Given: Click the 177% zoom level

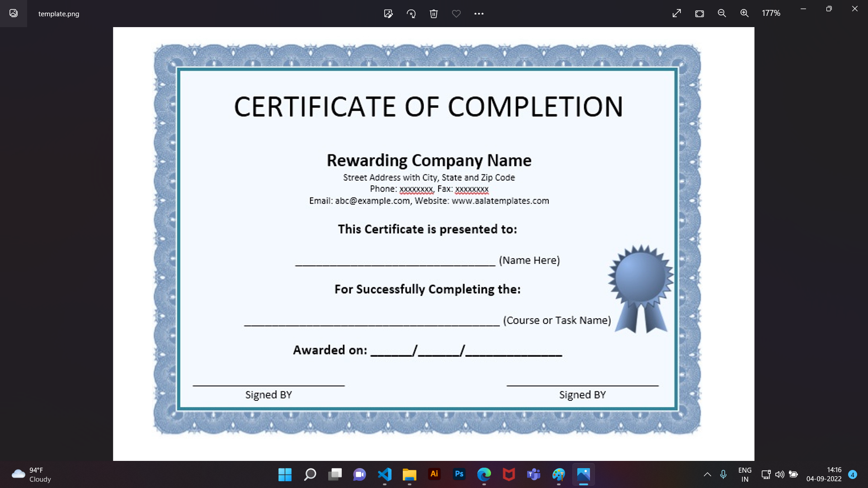Looking at the screenshot, I should click(771, 14).
